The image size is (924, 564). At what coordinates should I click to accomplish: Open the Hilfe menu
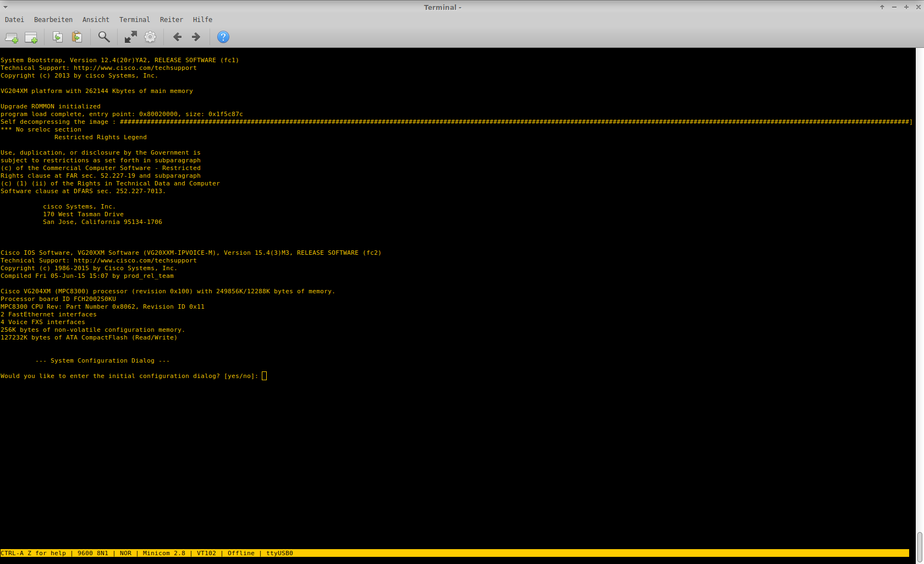pyautogui.click(x=202, y=20)
